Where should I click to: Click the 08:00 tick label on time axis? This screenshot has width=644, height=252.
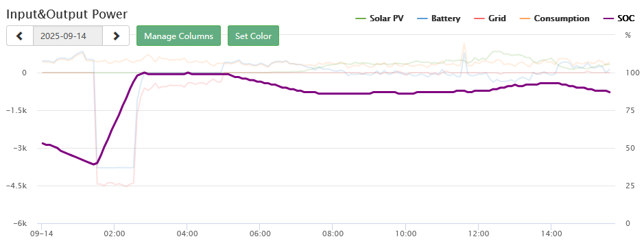point(333,234)
